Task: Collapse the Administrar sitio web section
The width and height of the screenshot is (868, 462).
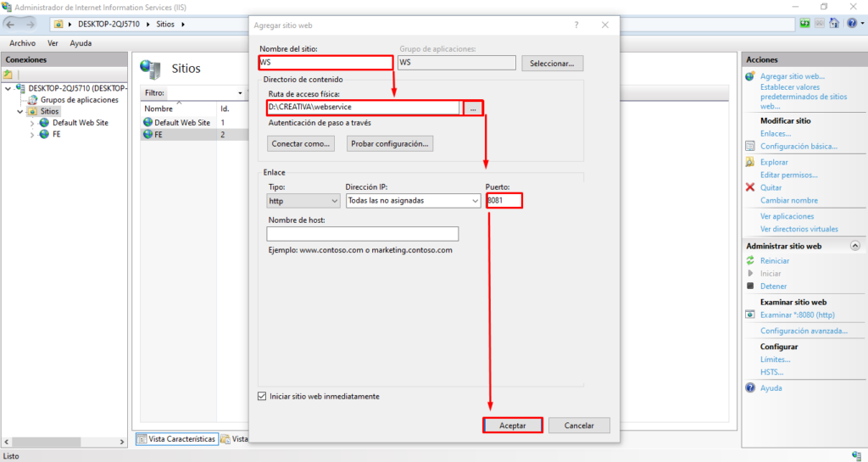Action: 855,246
